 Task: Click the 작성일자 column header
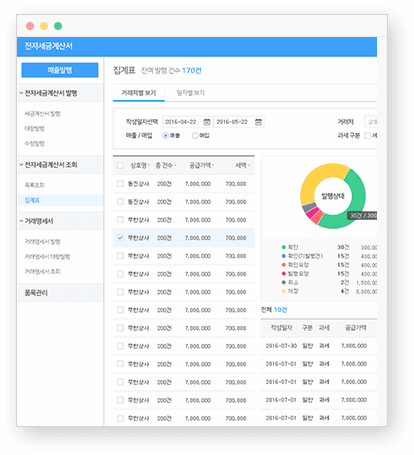point(281,328)
